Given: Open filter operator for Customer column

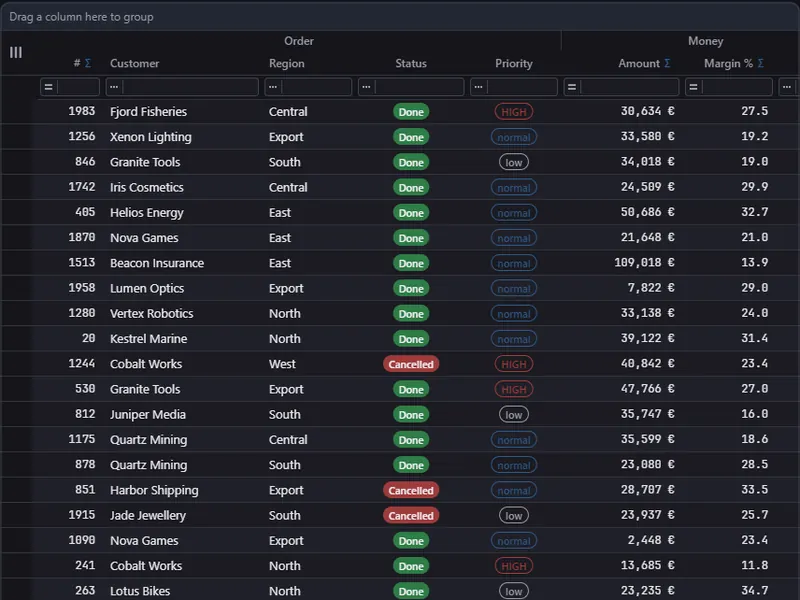Looking at the screenshot, I should tap(114, 87).
